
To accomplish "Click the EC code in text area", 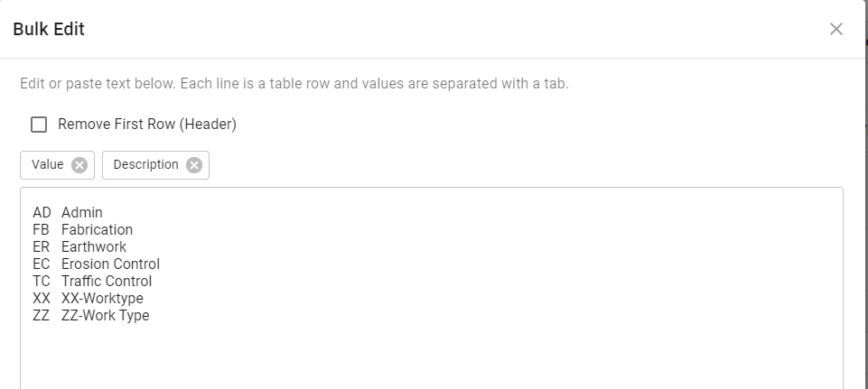I will pos(42,264).
